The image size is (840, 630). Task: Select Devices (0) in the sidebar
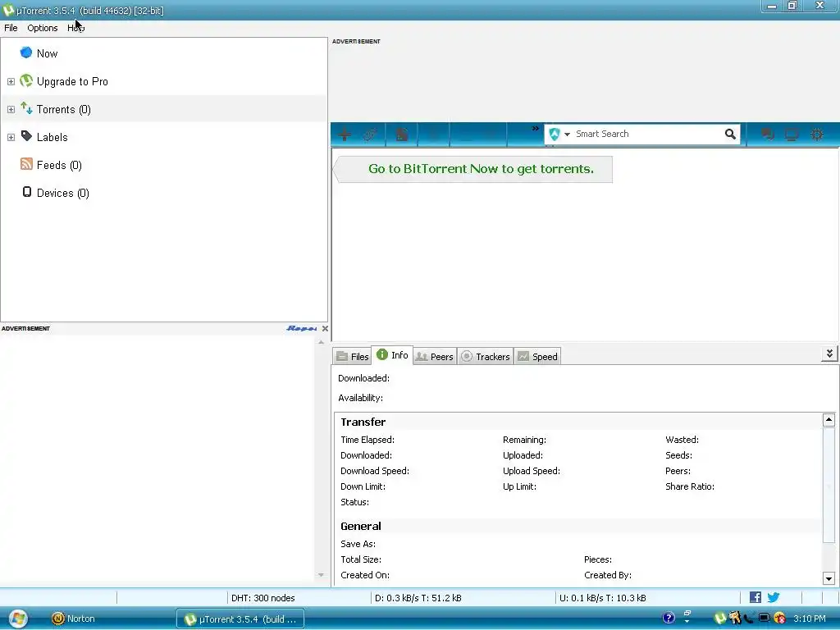click(x=62, y=193)
